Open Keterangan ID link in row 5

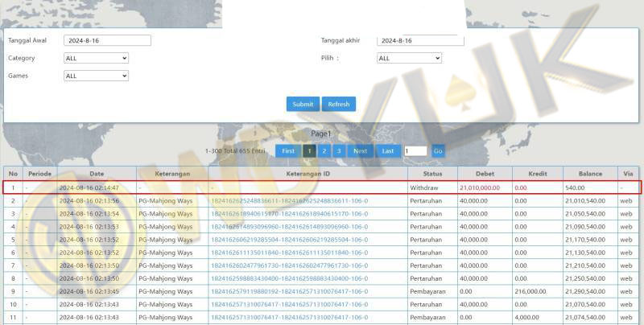point(289,240)
